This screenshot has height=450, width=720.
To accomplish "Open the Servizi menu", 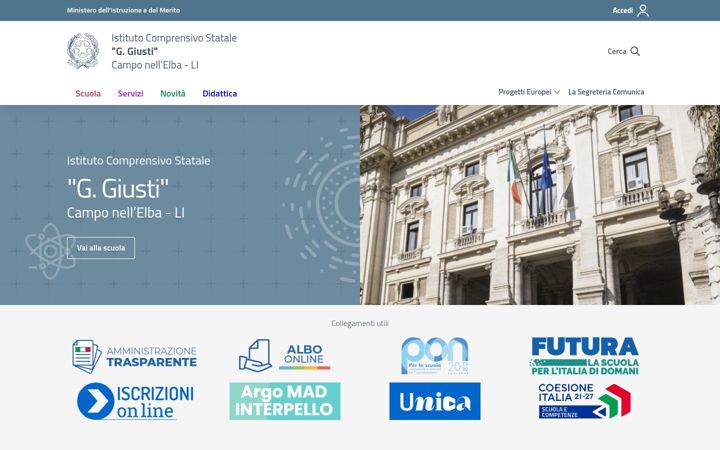I will point(130,94).
